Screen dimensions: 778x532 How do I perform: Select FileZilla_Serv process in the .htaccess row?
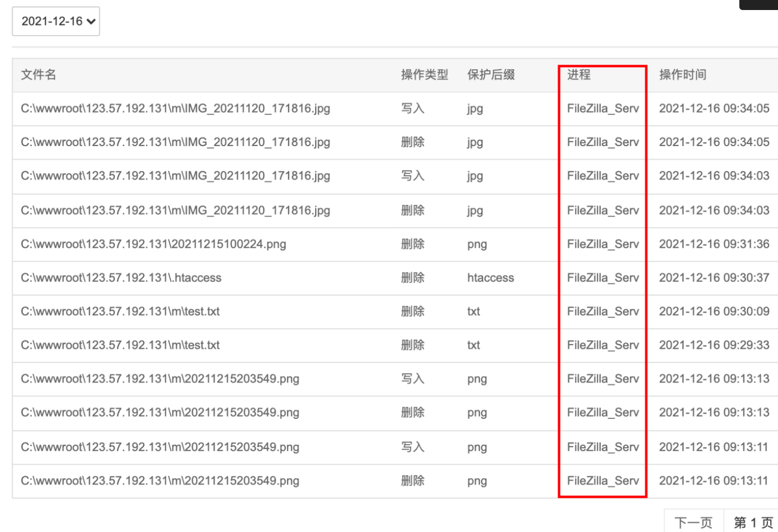pyautogui.click(x=602, y=278)
